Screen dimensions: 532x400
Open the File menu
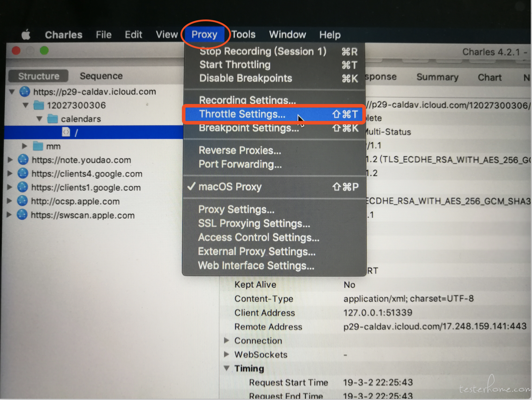tap(104, 35)
